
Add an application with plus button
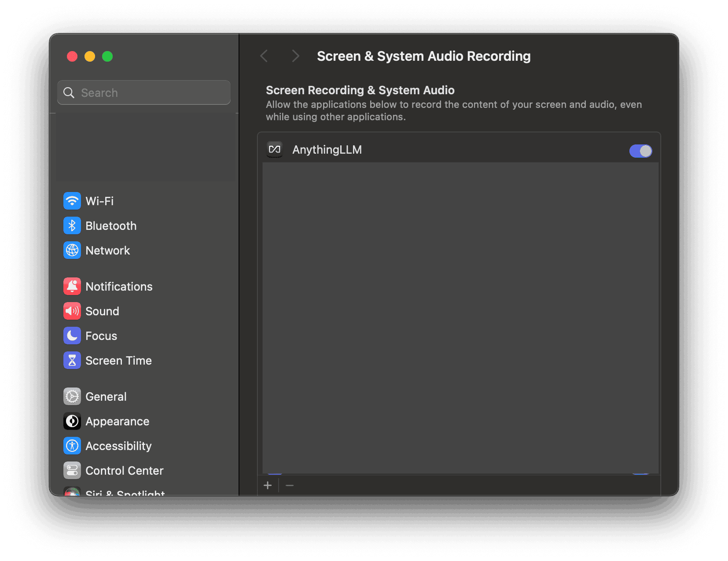click(x=268, y=485)
